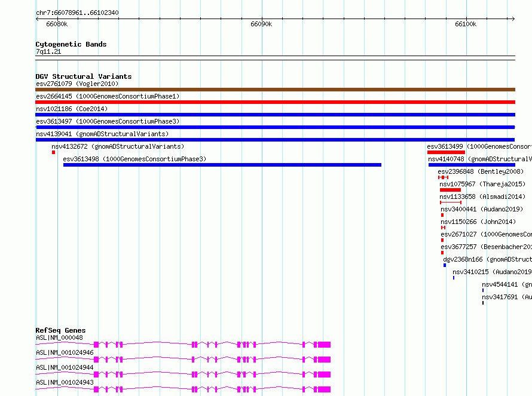The width and height of the screenshot is (532, 396).
Task: Click the ASL|NM_001024946 transcript label
Action: pyautogui.click(x=65, y=352)
